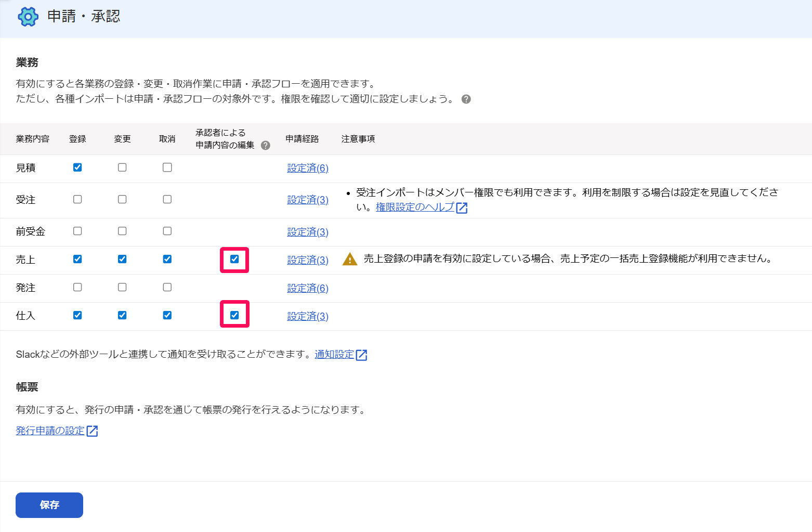The height and width of the screenshot is (532, 812).
Task: Toggle 変更 checkbox for 売上
Action: (x=122, y=259)
